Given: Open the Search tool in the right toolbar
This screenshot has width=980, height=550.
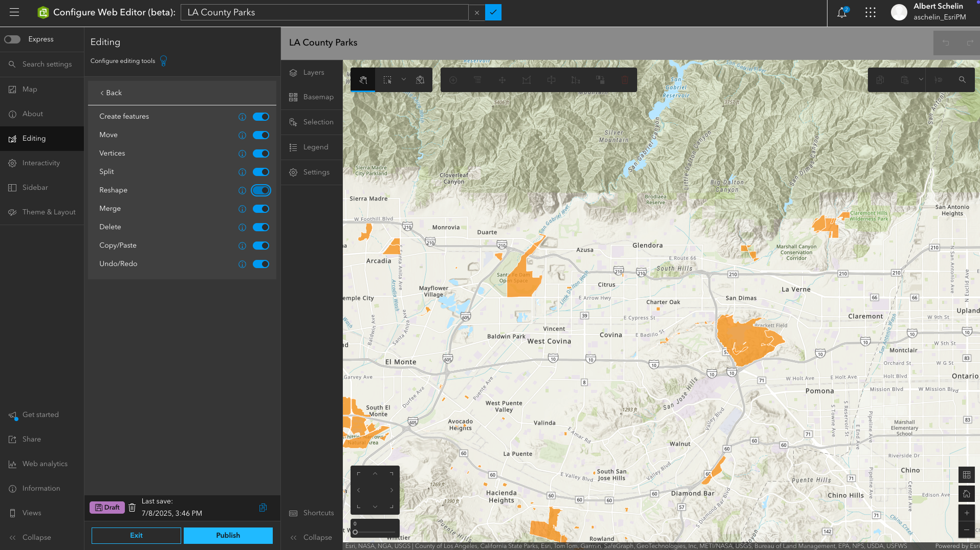Looking at the screenshot, I should tap(962, 80).
